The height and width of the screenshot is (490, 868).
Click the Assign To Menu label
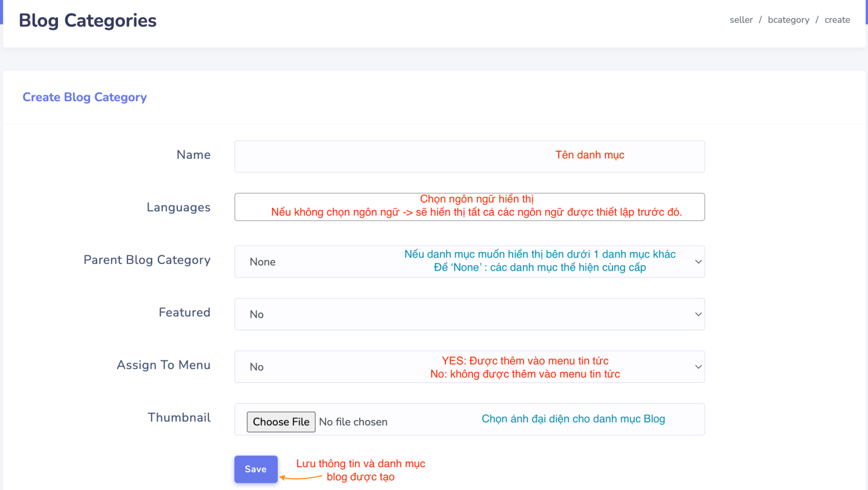163,365
